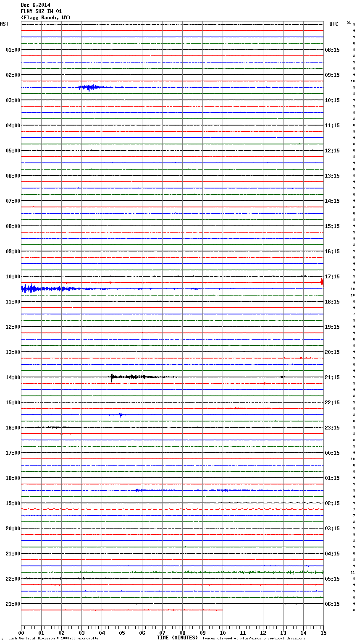This screenshot has height=644, width=357.
Task: Click the 21:15 UTC time label
Action: point(332,377)
